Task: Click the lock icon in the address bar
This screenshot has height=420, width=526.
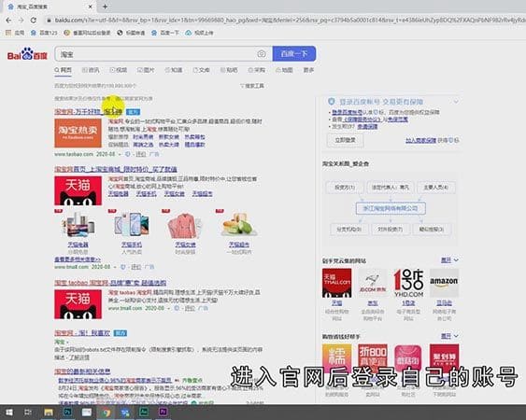Action: tap(49, 21)
